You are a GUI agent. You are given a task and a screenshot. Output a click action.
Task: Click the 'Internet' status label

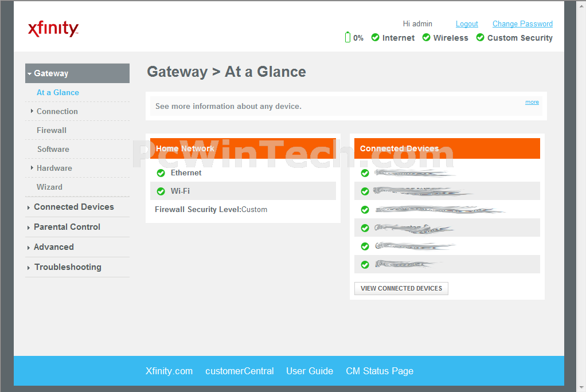[399, 38]
